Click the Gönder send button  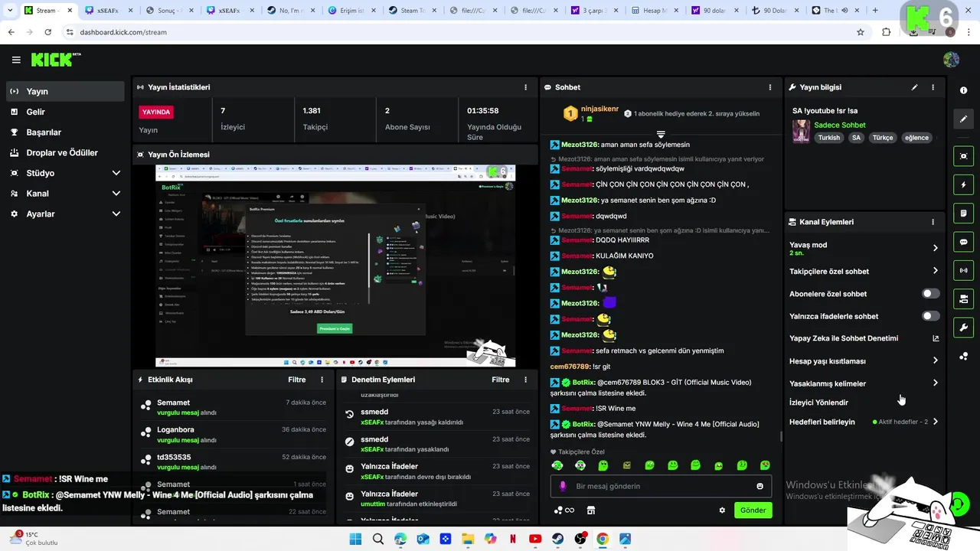coord(753,510)
